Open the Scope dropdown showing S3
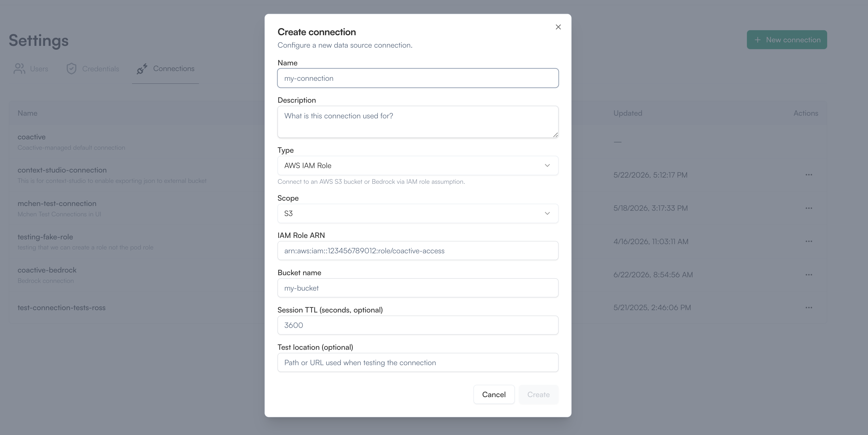This screenshot has height=435, width=868. click(418, 213)
